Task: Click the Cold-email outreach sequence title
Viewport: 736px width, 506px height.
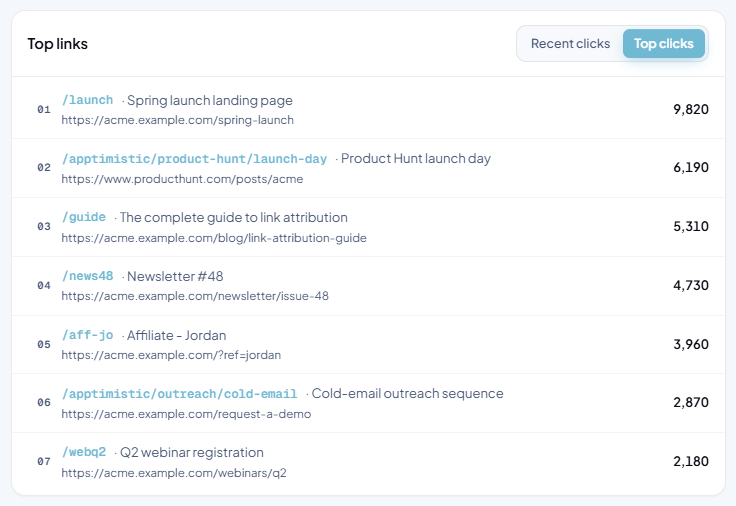Action: [407, 393]
